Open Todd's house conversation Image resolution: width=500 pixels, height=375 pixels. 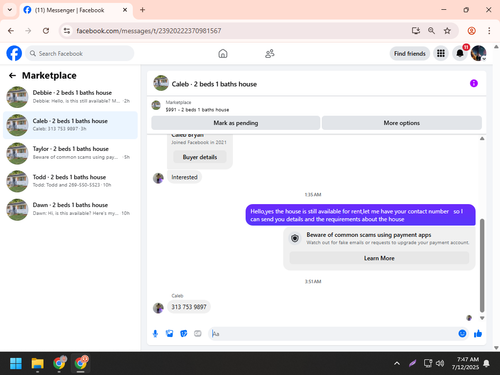tap(70, 181)
